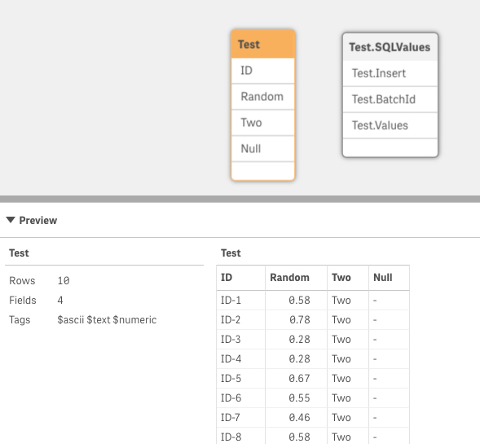Select the Test.SQLValues table header
480x448 pixels.
pyautogui.click(x=390, y=47)
